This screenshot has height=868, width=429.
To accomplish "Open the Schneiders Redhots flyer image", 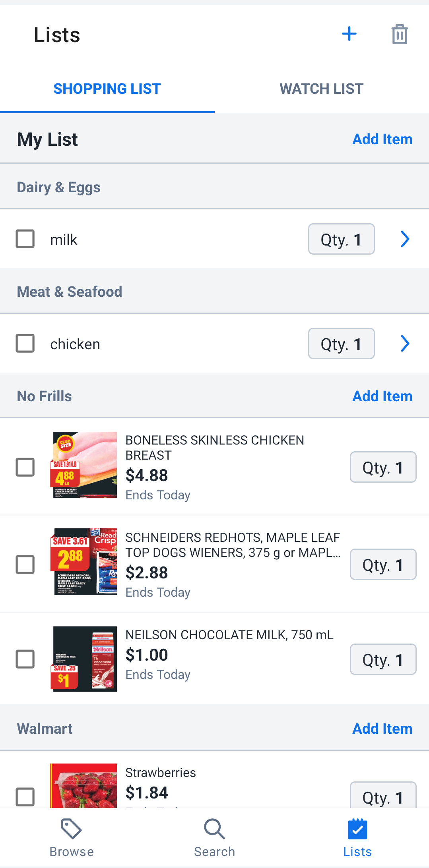I will pos(84,562).
